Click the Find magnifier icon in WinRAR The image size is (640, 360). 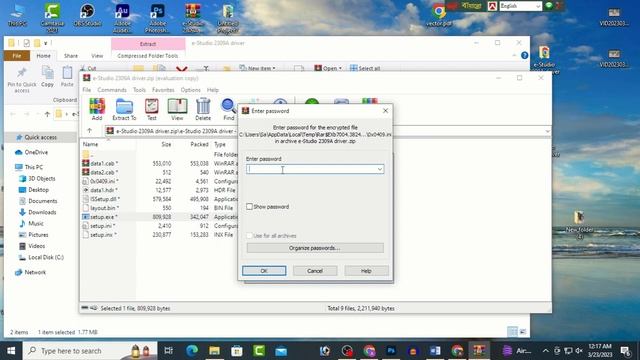[x=229, y=109]
